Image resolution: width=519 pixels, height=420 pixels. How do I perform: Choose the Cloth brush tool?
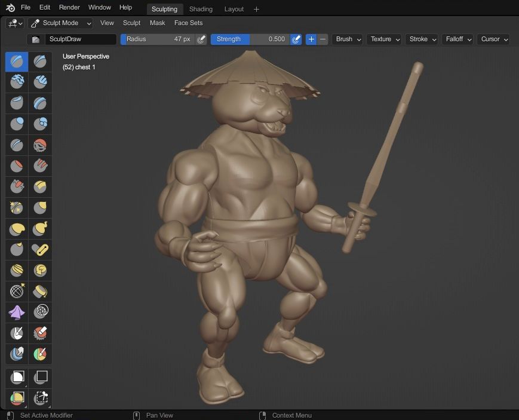pos(17,312)
